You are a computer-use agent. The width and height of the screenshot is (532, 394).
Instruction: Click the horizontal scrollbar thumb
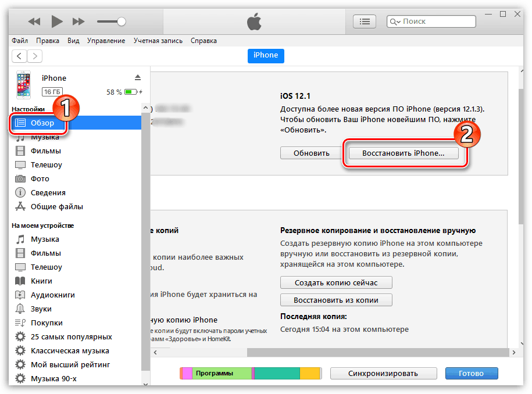tap(378, 353)
